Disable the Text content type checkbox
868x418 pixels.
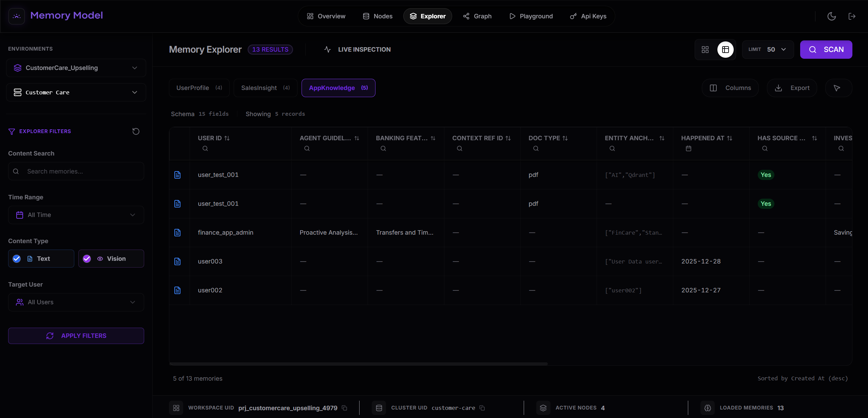[16, 258]
